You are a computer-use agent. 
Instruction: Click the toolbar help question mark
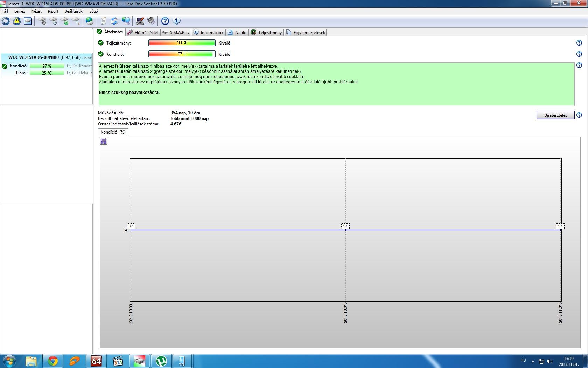(165, 21)
